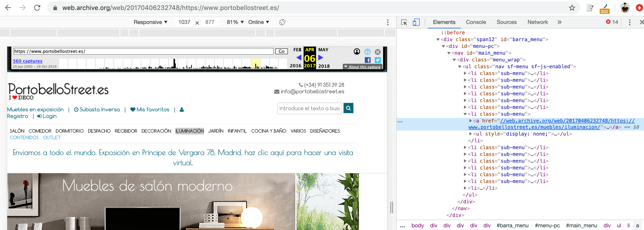Collapse the ul nav sf-menu node
The width and height of the screenshot is (644, 230).
click(460, 67)
